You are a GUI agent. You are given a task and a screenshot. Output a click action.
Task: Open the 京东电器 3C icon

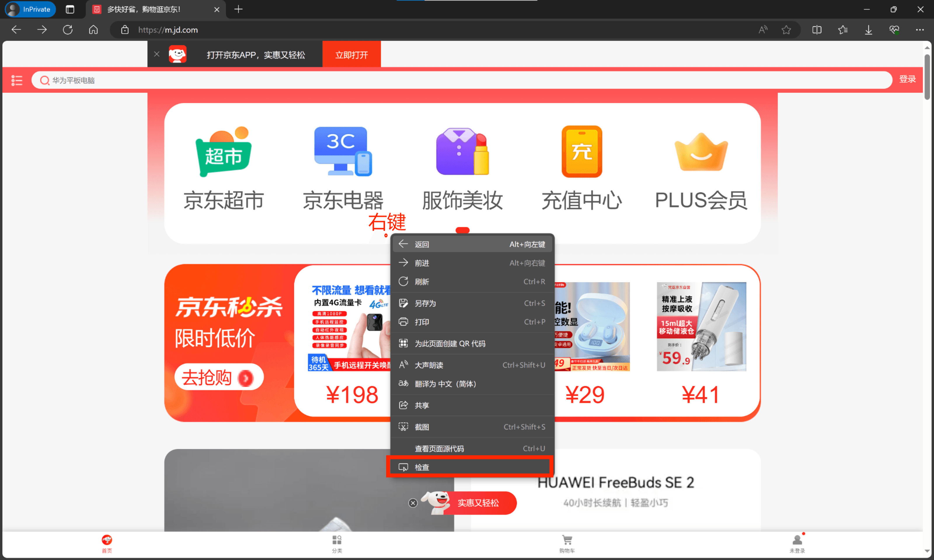point(343,152)
